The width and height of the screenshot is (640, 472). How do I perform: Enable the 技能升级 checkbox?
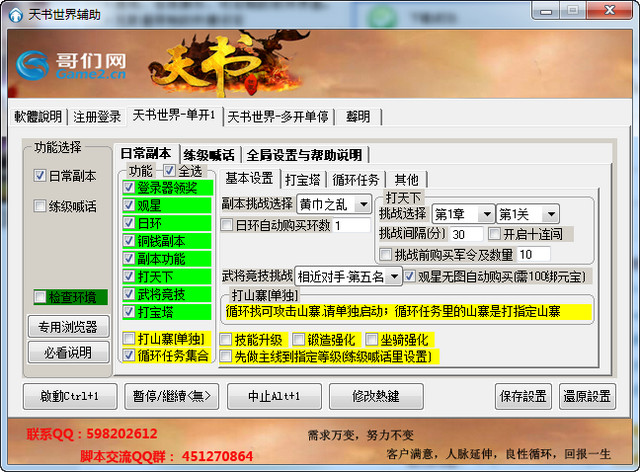point(226,340)
